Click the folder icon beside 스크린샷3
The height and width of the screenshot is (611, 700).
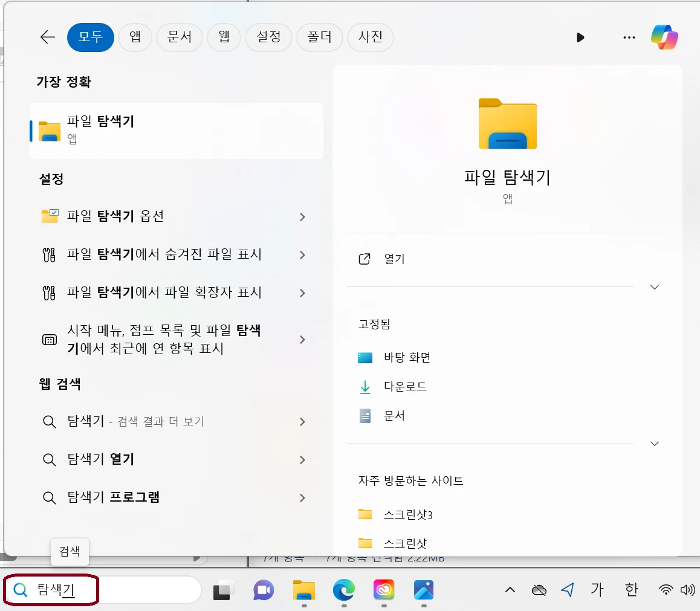click(x=365, y=514)
